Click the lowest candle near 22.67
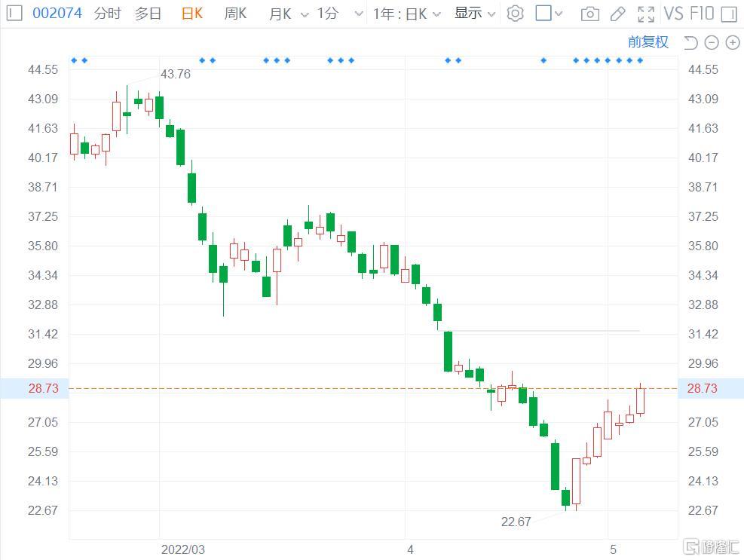The image size is (744, 560). click(565, 498)
